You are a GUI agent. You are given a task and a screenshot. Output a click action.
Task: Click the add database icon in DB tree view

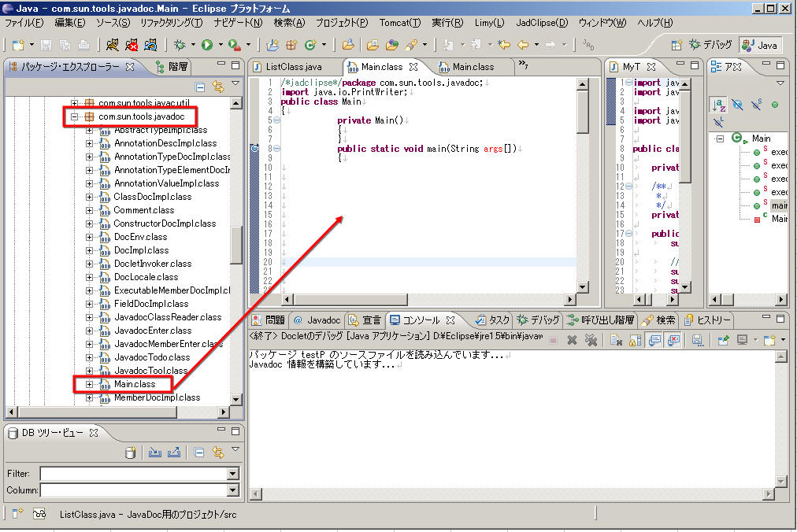tap(131, 453)
